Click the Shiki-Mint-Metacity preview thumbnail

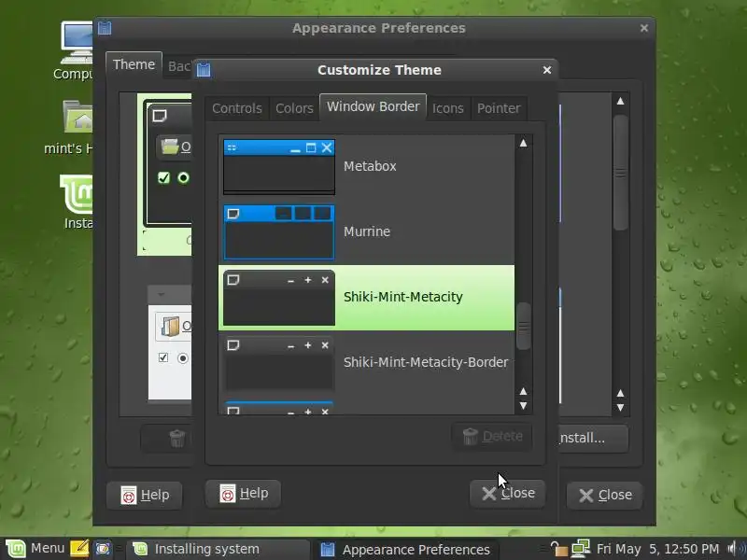pyautogui.click(x=279, y=298)
